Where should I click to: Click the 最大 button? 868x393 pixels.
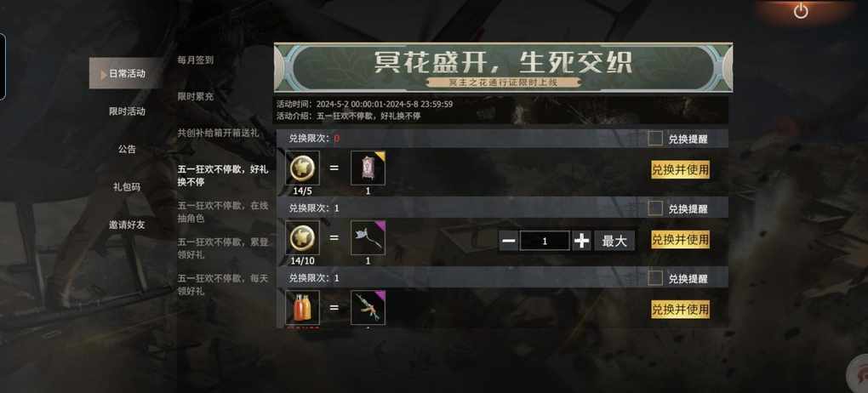(614, 241)
